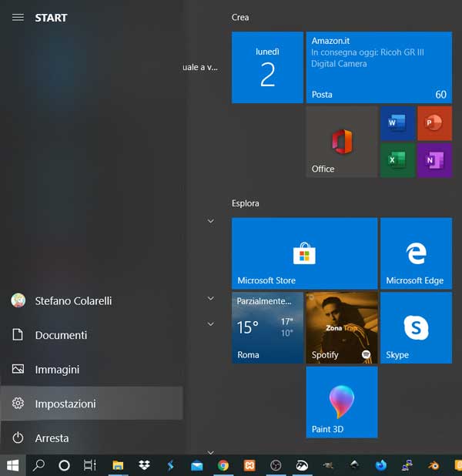
Task: Launch Excel from the Office tiles
Action: point(397,160)
